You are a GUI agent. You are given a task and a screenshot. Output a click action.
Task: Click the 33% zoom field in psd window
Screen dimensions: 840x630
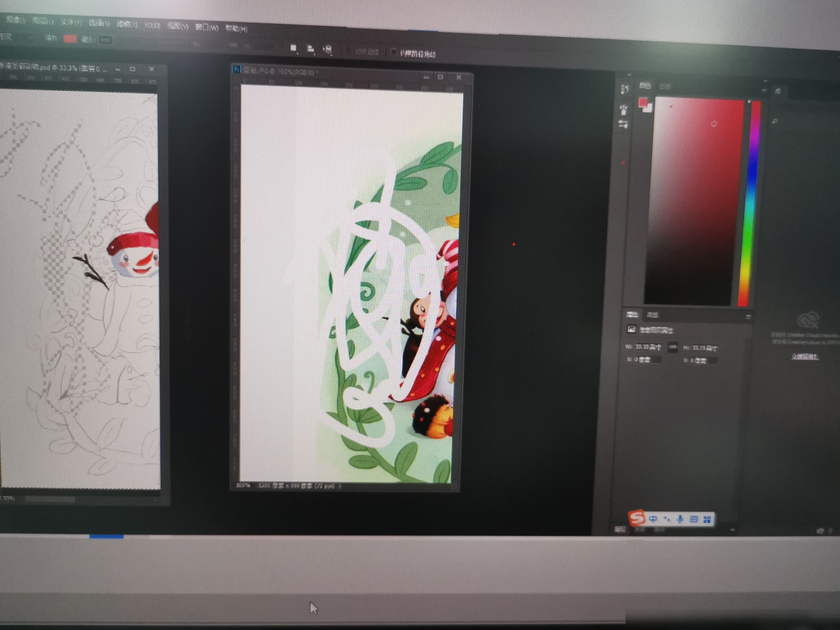coord(7,498)
